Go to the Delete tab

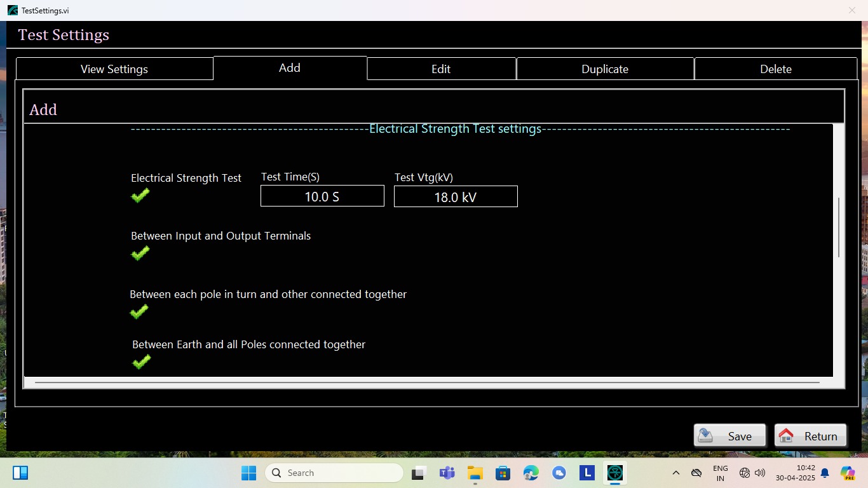coord(776,69)
